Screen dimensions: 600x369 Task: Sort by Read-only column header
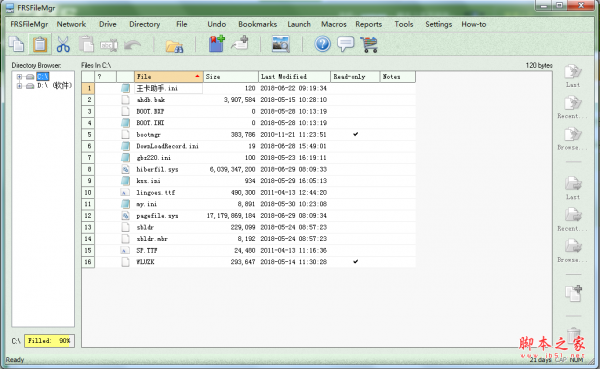(x=355, y=77)
